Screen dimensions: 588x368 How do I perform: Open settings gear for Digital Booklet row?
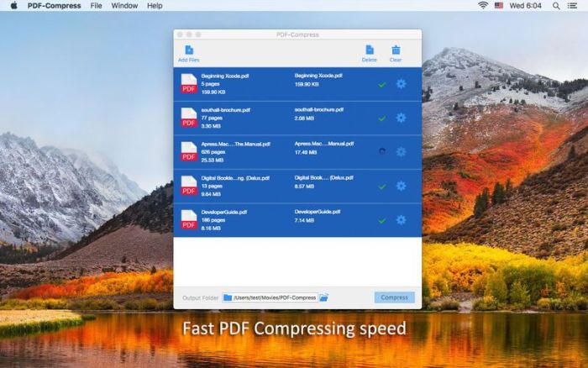coord(401,186)
